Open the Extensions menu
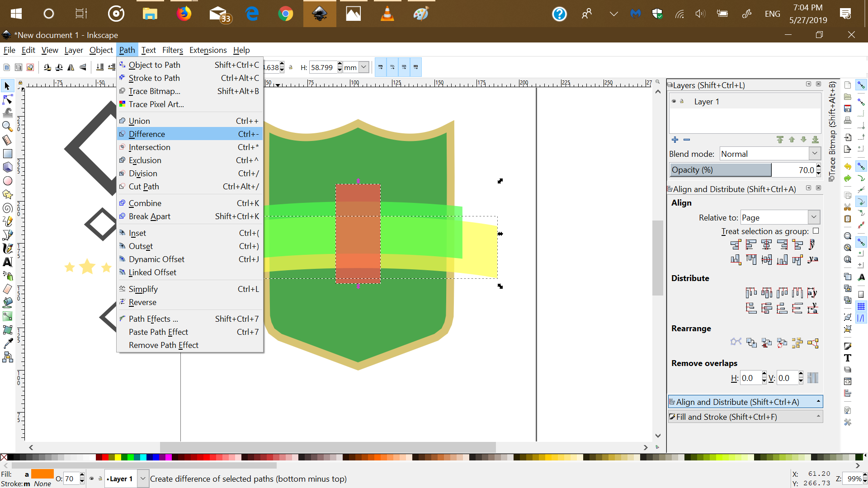868x488 pixels. pyautogui.click(x=208, y=50)
